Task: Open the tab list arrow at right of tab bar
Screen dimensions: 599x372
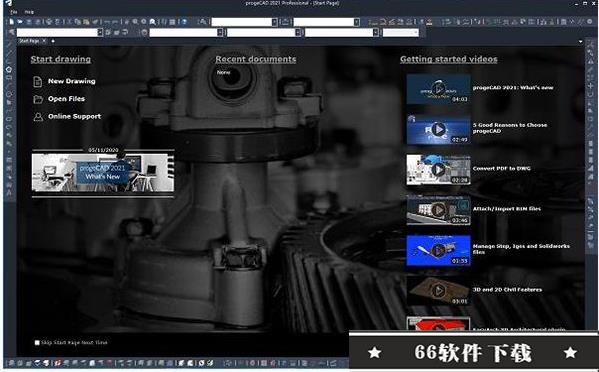Action: pyautogui.click(x=581, y=41)
